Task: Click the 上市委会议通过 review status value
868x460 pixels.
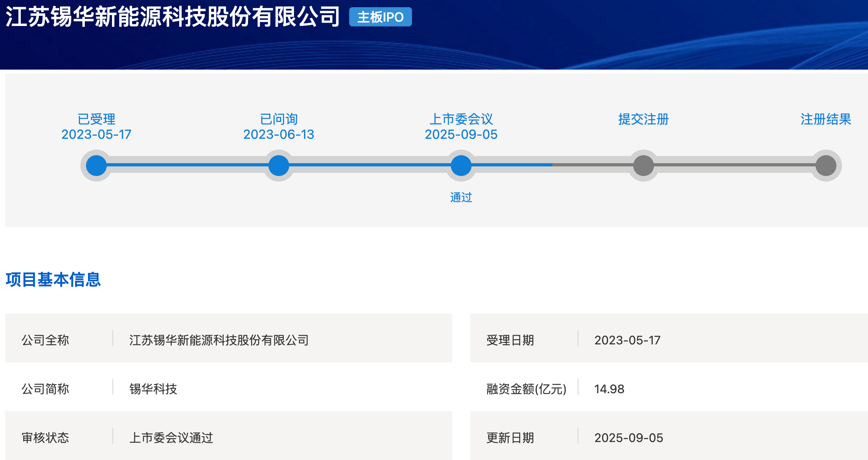Action: pos(171,438)
